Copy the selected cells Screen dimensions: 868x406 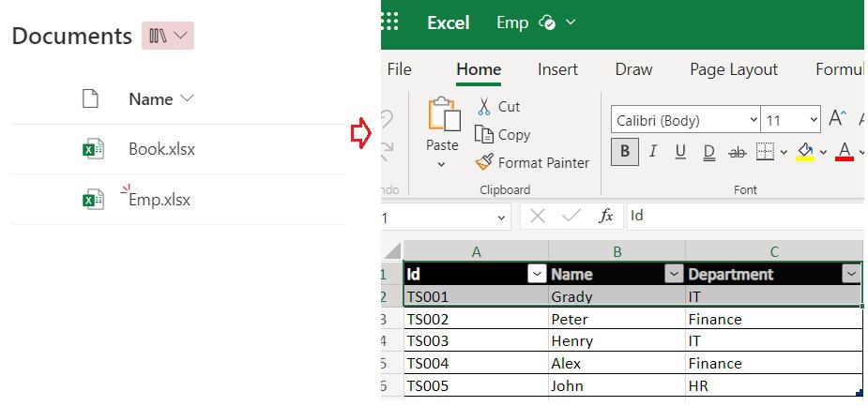pyautogui.click(x=502, y=134)
